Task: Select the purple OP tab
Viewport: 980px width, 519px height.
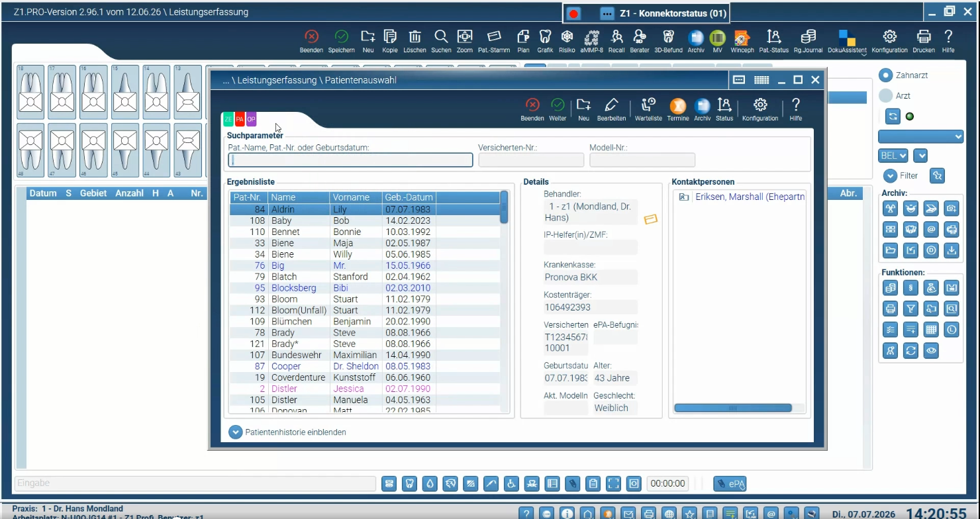Action: pyautogui.click(x=251, y=119)
